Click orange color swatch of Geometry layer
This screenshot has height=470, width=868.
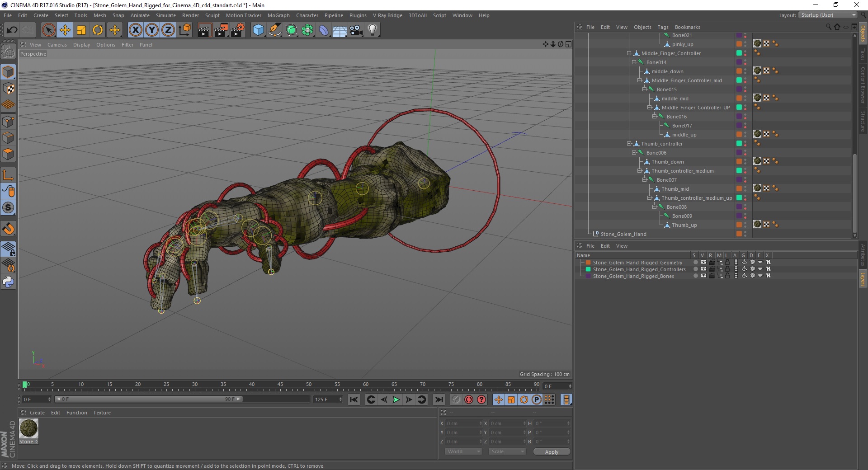[588, 262]
